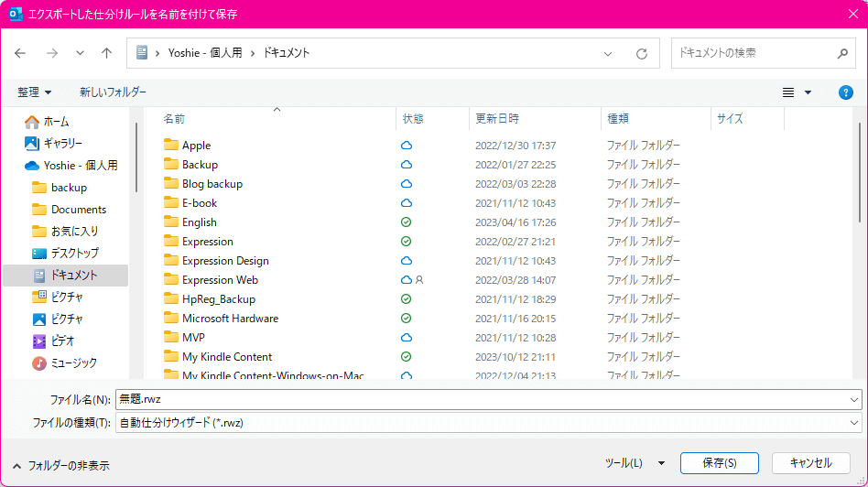868x487 pixels.
Task: Collapse folders with フォルダーの非表示
Action: coord(61,466)
